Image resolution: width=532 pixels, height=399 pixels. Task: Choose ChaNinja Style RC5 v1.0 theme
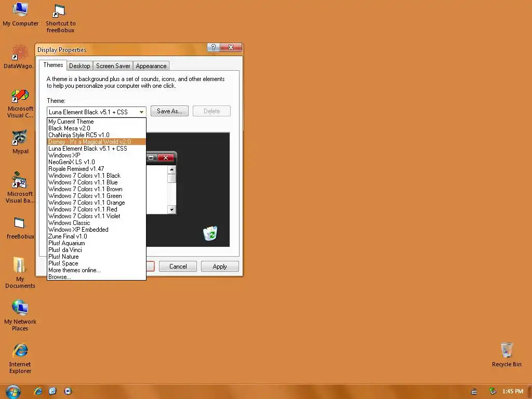pyautogui.click(x=96, y=135)
